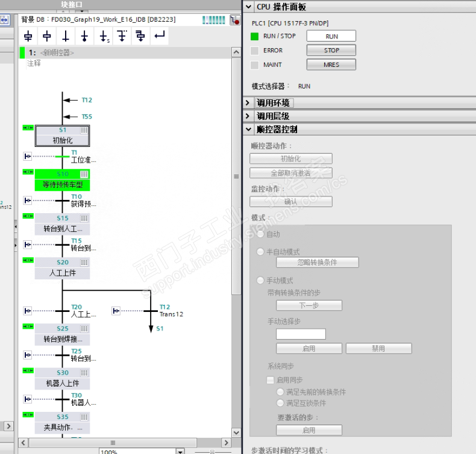Click the 手动选择步 input field

301,334
